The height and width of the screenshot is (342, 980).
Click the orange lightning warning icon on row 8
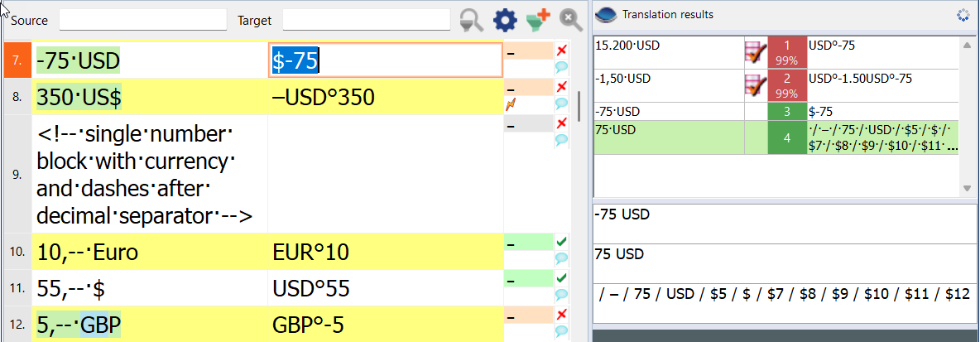(511, 106)
